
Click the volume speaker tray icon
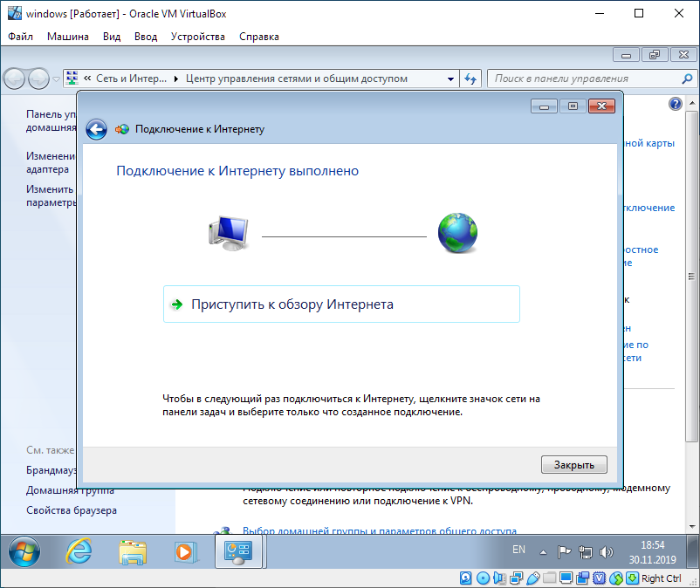[606, 552]
